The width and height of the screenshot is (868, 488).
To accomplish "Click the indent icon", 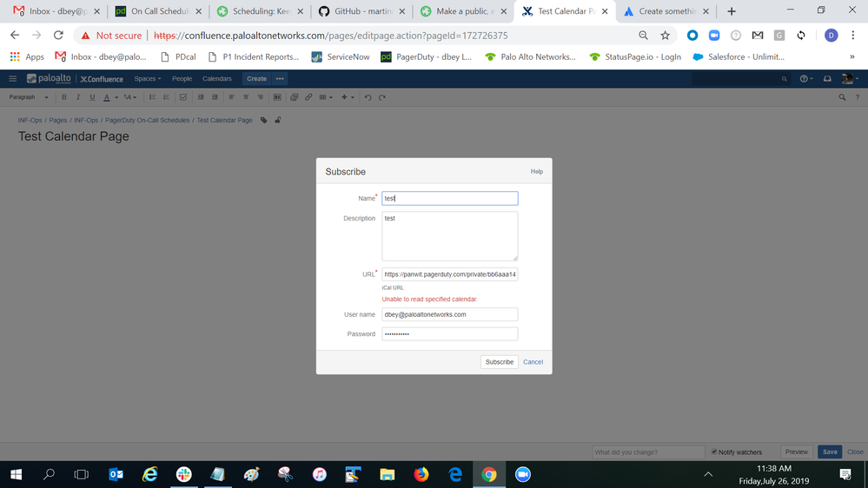I will (x=215, y=97).
